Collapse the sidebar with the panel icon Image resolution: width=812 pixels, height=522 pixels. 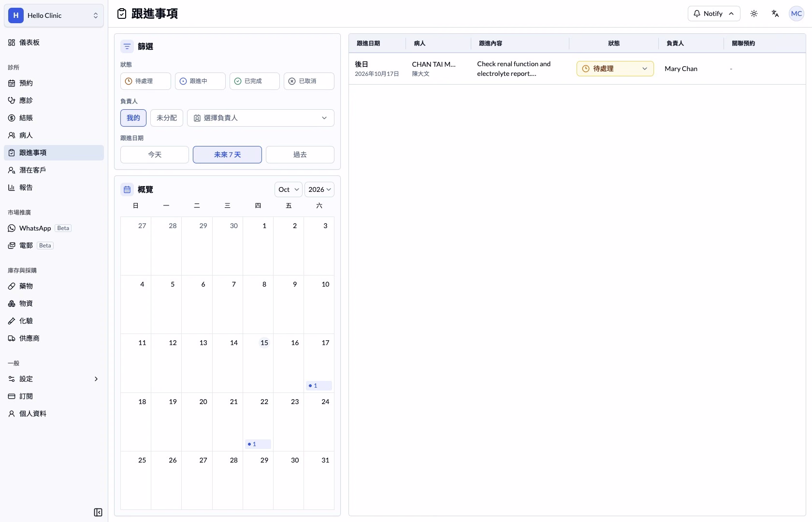98,512
